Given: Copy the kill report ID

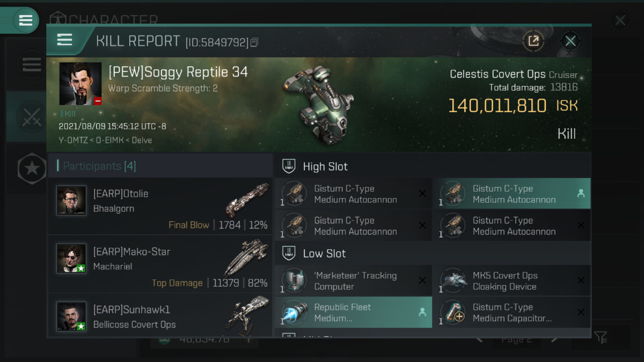Looking at the screenshot, I should pyautogui.click(x=254, y=42).
